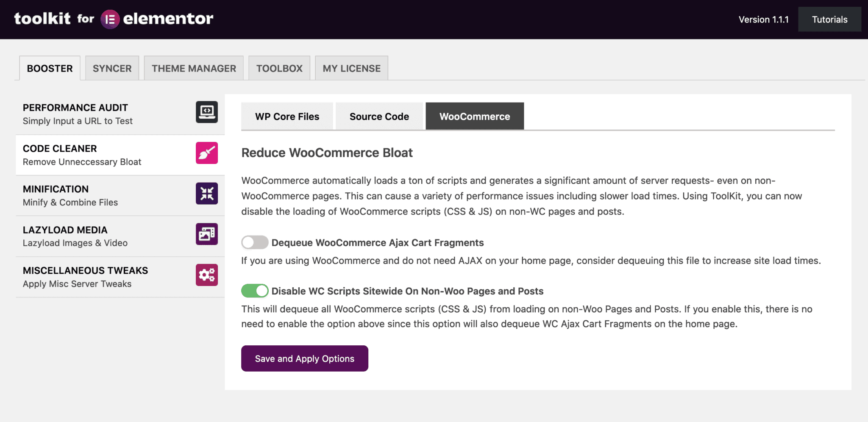The width and height of the screenshot is (868, 422).
Task: Switch to the Source Code tab
Action: (379, 116)
